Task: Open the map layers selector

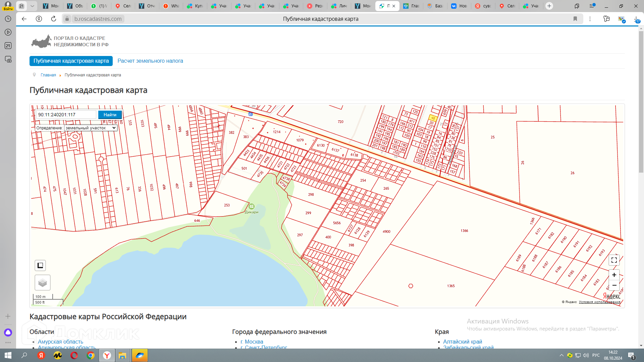Action: click(x=43, y=283)
